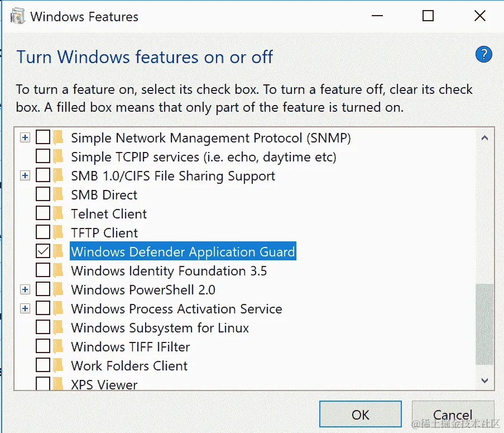Expand Windows Process Activation Service node

(x=25, y=308)
